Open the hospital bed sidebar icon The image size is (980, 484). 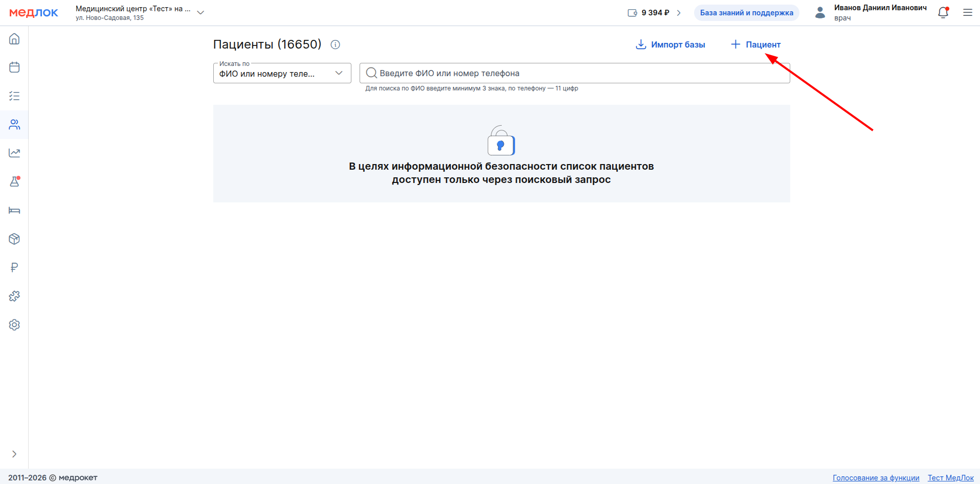[14, 211]
